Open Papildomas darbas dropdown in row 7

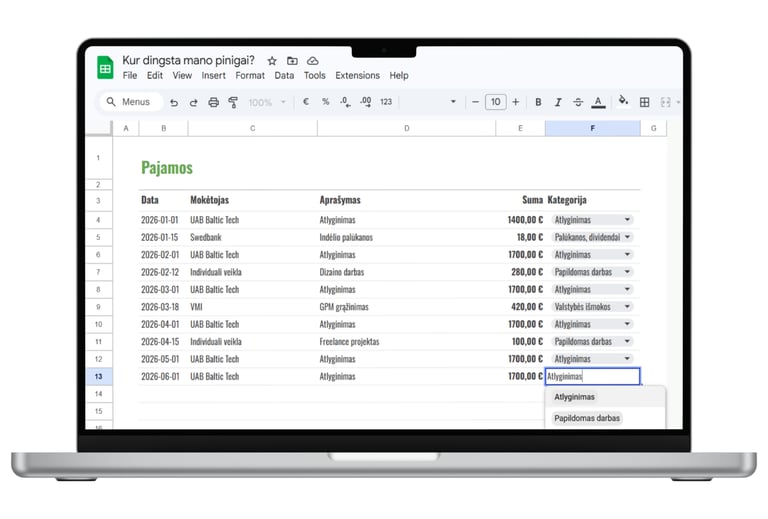(627, 272)
